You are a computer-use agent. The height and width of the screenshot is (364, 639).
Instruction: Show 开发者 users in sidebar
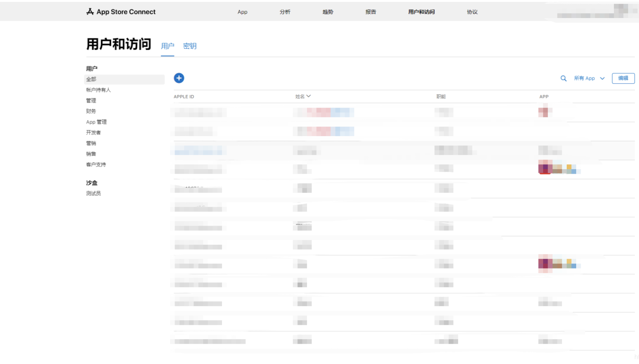93,133
